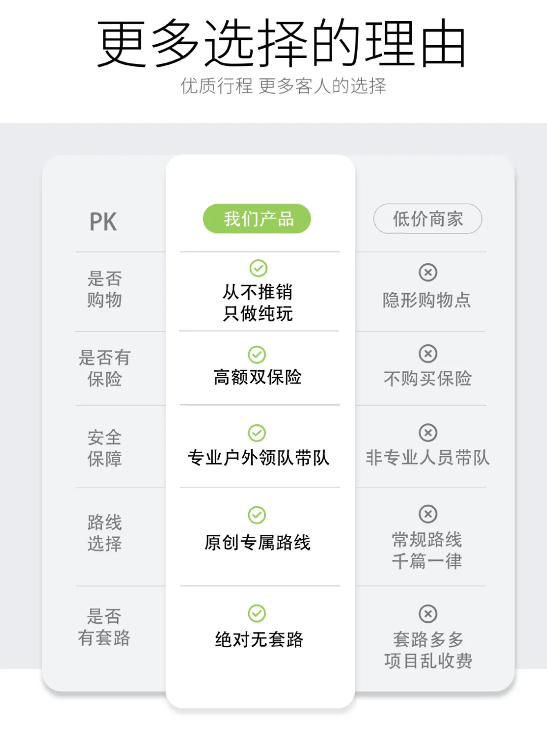This screenshot has width=547, height=756.
Task: Select the 是否购物 row label
Action: tap(104, 289)
